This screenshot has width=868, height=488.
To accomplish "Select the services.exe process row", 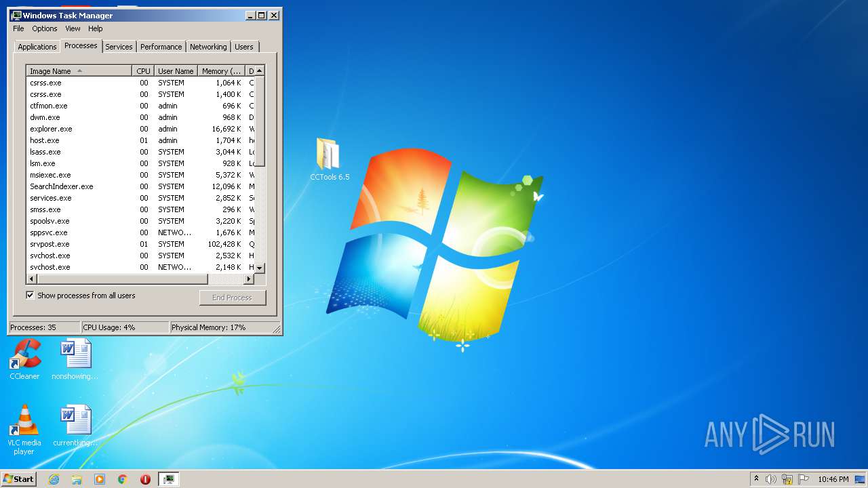I will [x=140, y=198].
